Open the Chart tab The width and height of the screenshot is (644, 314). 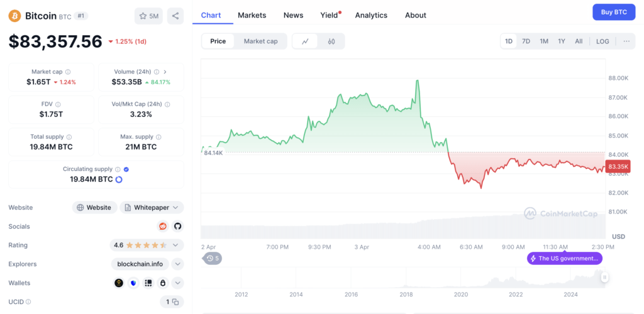pyautogui.click(x=211, y=15)
